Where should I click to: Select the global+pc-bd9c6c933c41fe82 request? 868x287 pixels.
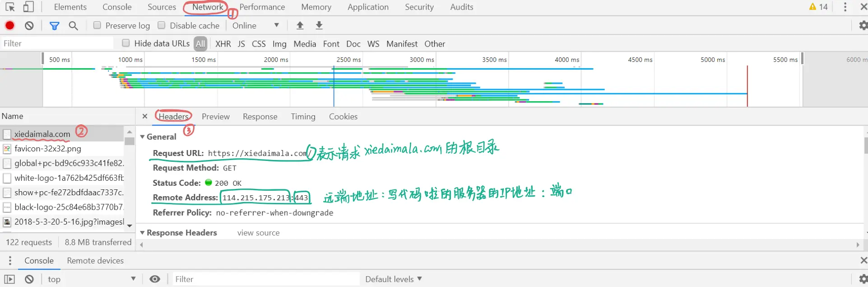pyautogui.click(x=62, y=163)
